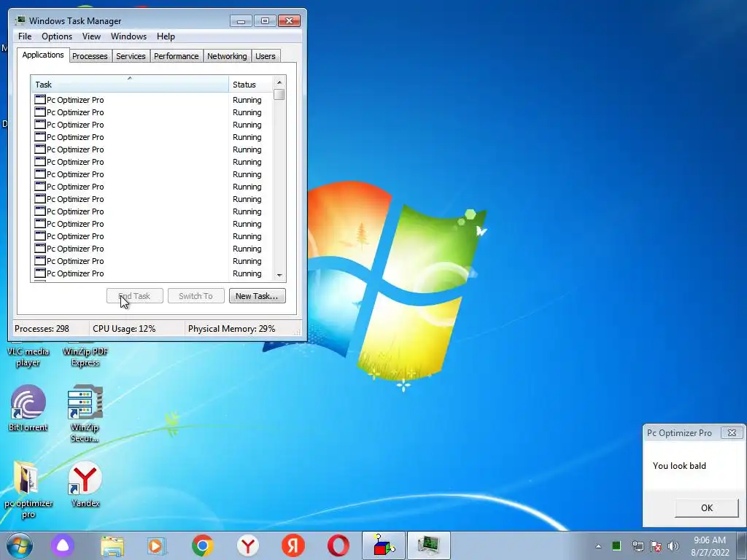
Task: Select the VLC media player desktop label
Action: [x=28, y=357]
